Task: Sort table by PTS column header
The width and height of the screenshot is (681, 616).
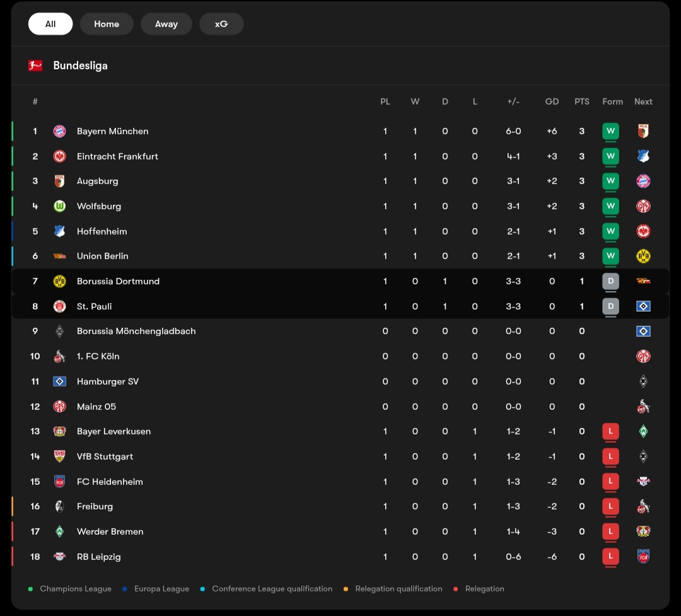Action: tap(582, 102)
